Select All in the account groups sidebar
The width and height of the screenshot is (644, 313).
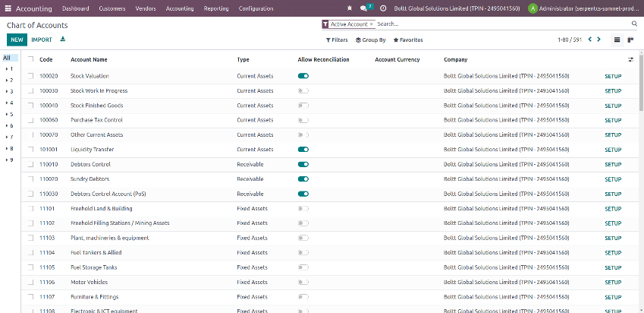pyautogui.click(x=10, y=58)
